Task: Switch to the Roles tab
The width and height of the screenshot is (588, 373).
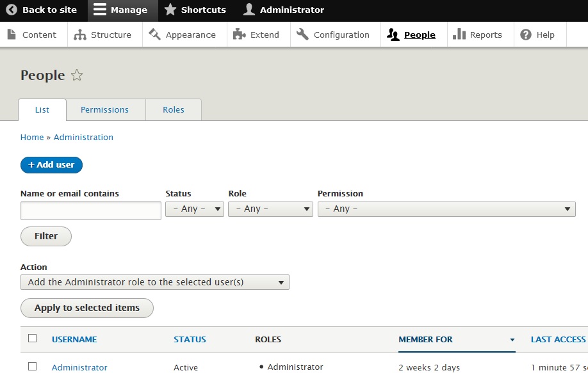Action: click(x=174, y=110)
